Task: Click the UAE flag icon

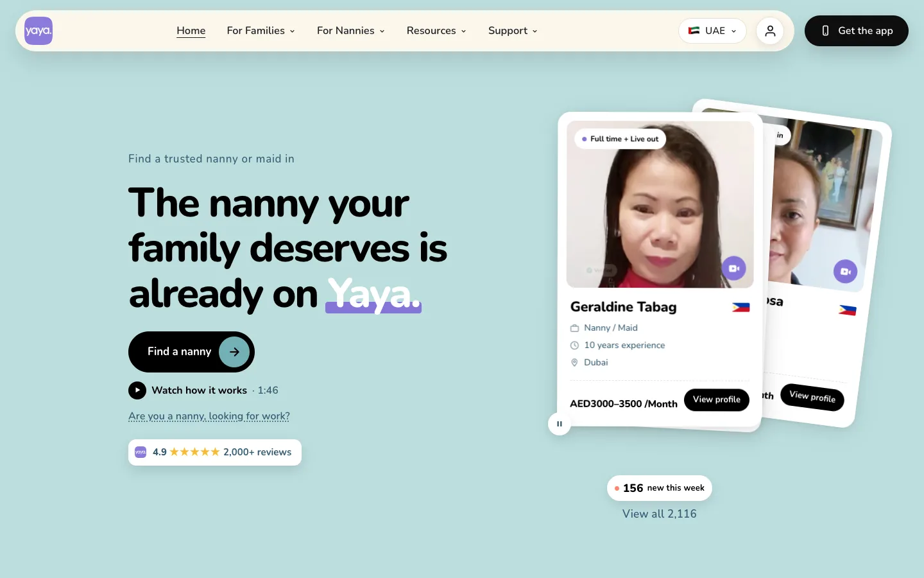Action: [694, 31]
